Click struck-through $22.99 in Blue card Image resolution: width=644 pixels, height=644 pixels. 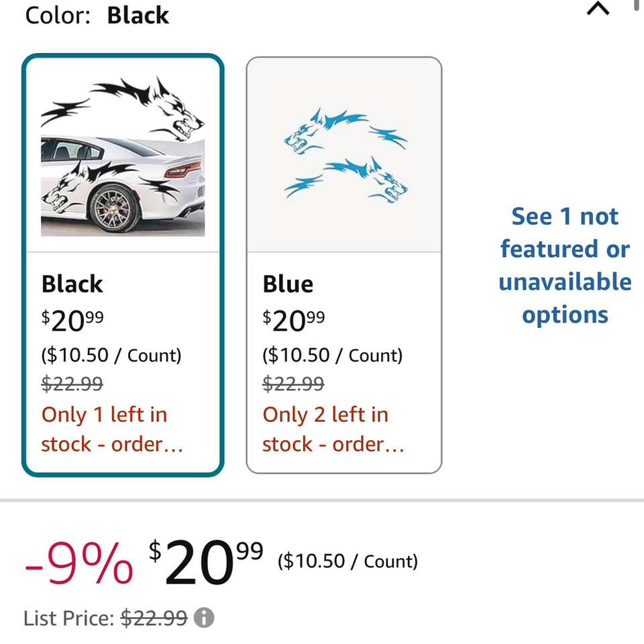(293, 384)
